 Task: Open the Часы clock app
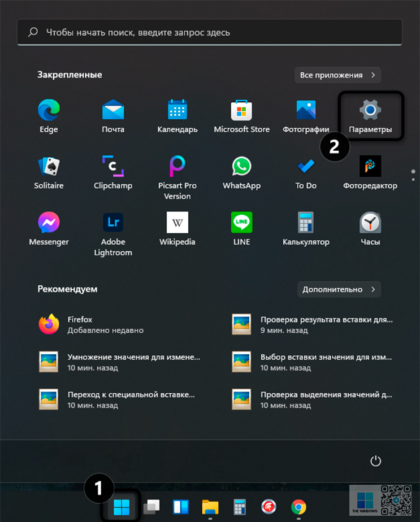tap(370, 229)
